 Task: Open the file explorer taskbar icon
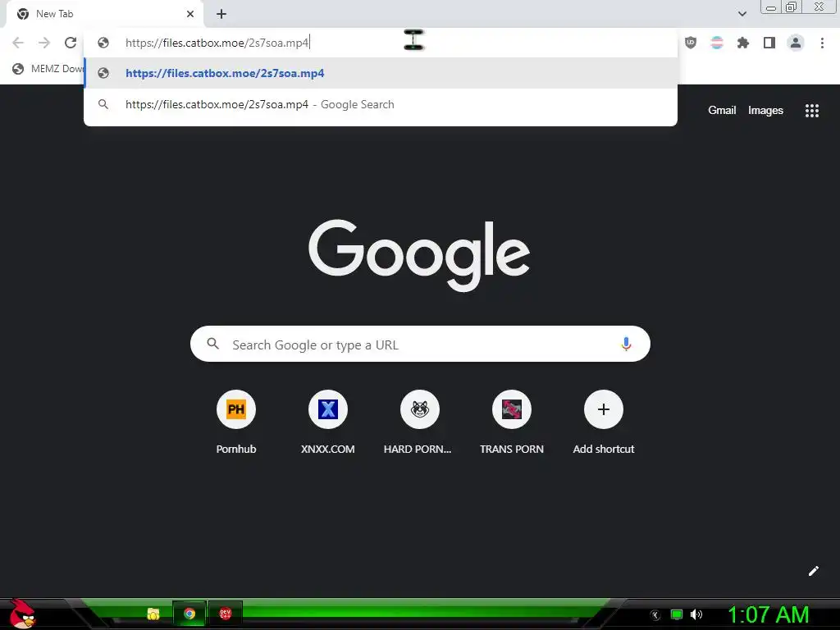point(153,614)
